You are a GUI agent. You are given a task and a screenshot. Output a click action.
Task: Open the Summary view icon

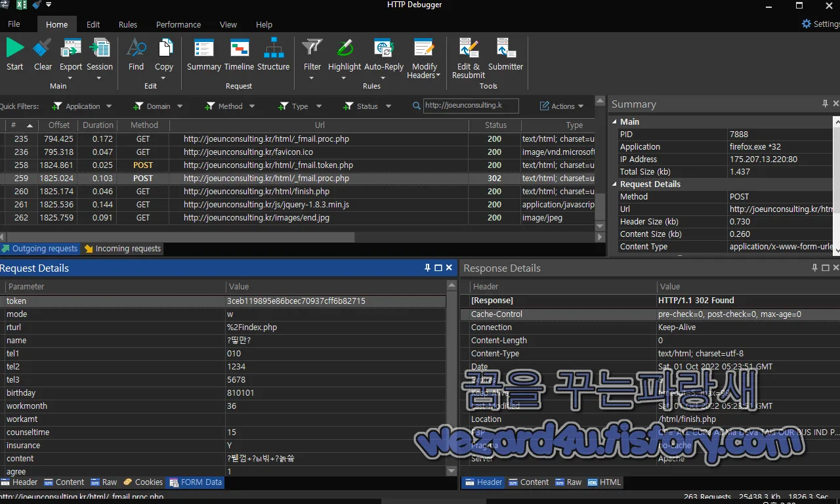tap(204, 48)
